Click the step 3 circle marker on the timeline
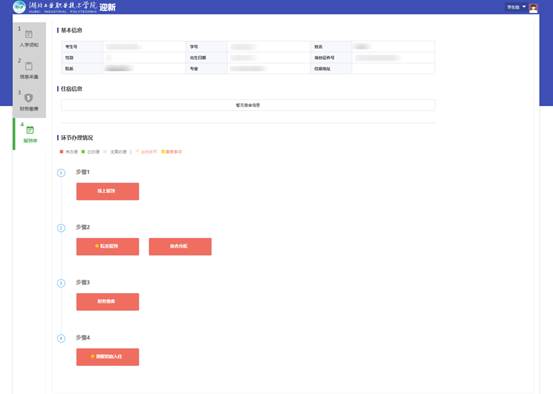 point(61,283)
